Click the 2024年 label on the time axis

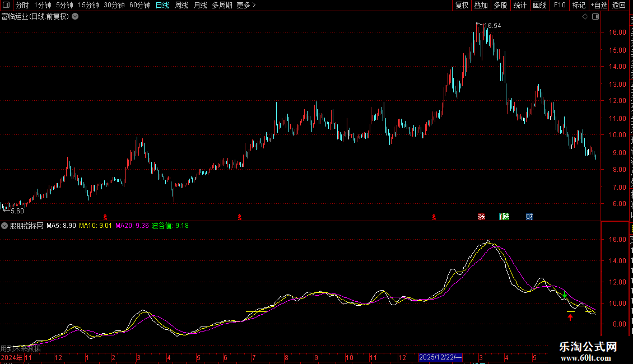point(12,357)
